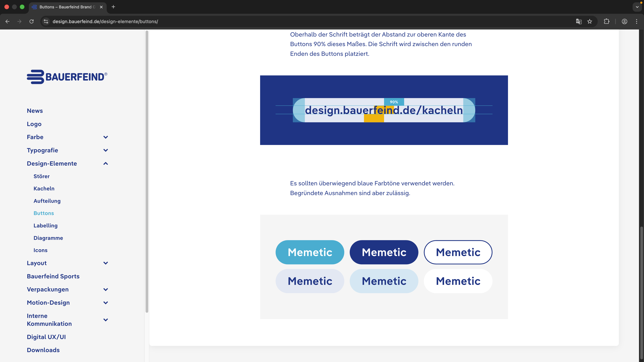Screen dimensions: 644x362
Task: Open the Typografie section
Action: pyautogui.click(x=42, y=150)
